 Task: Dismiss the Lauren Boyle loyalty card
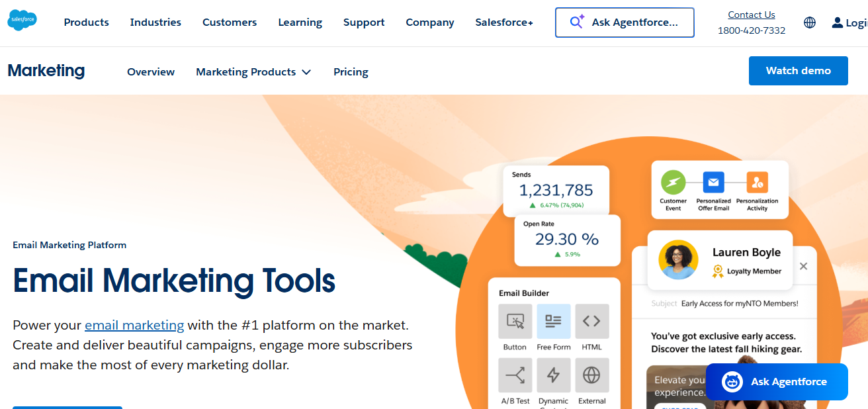(x=803, y=266)
